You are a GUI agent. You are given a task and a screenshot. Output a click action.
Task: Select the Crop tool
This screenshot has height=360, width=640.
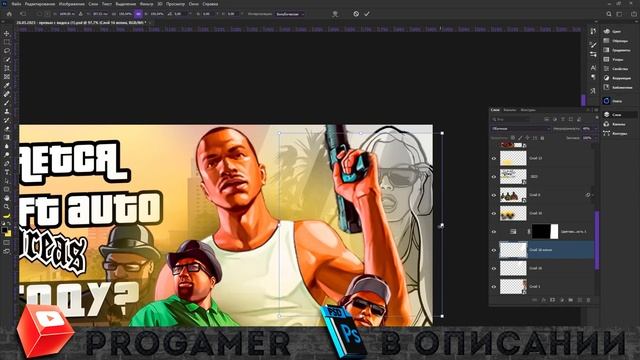point(7,68)
